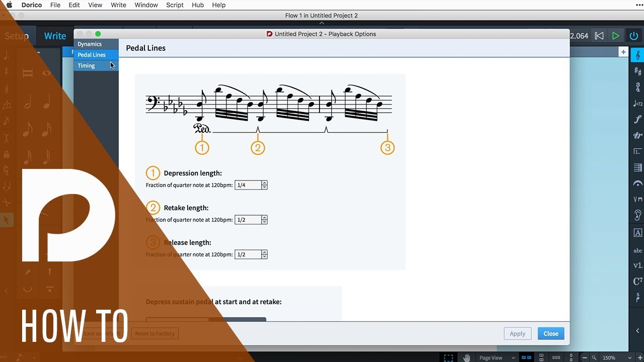The height and width of the screenshot is (362, 644).
Task: Open the Ornaments trill panel icon
Action: pyautogui.click(x=637, y=136)
